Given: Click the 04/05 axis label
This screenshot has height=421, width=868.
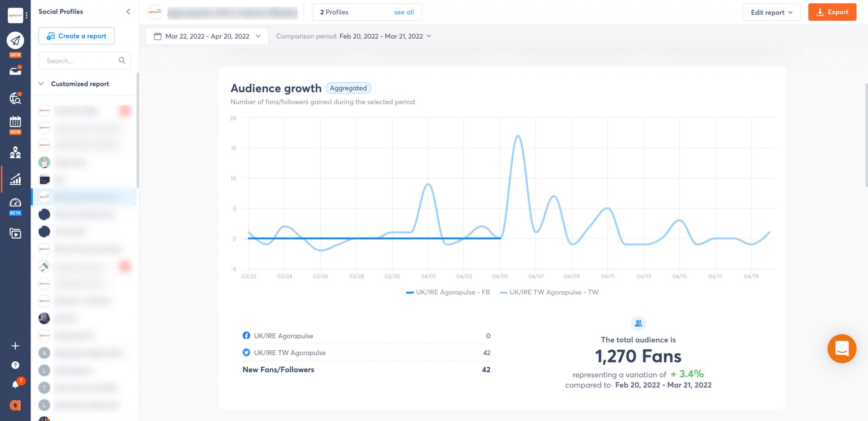Looking at the screenshot, I should click(x=500, y=276).
